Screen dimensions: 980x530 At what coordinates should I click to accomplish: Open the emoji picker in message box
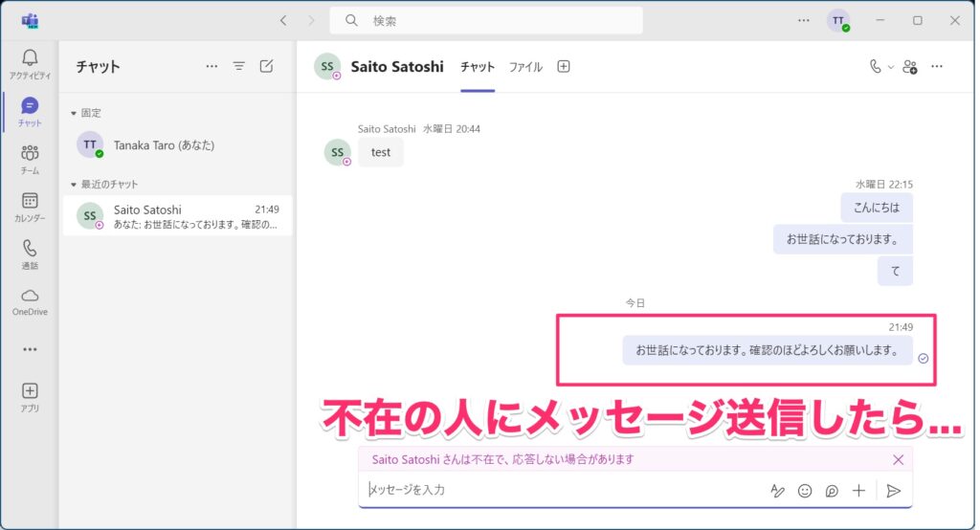[x=805, y=491]
